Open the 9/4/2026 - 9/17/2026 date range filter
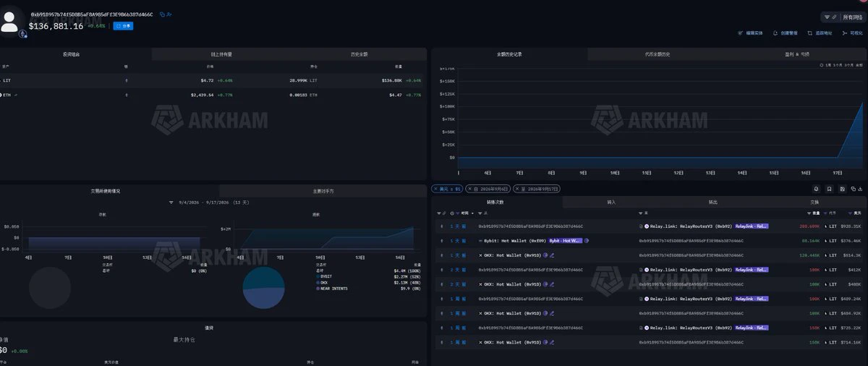The width and height of the screenshot is (868, 366). click(208, 203)
